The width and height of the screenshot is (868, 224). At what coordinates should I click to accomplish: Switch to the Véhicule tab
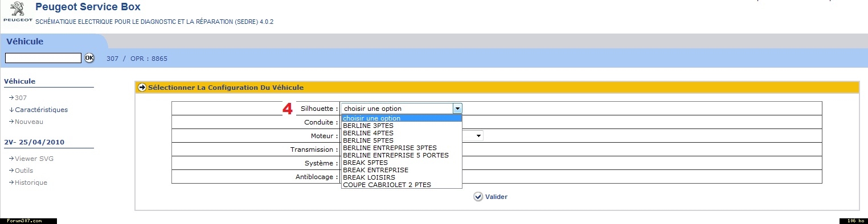[x=25, y=42]
